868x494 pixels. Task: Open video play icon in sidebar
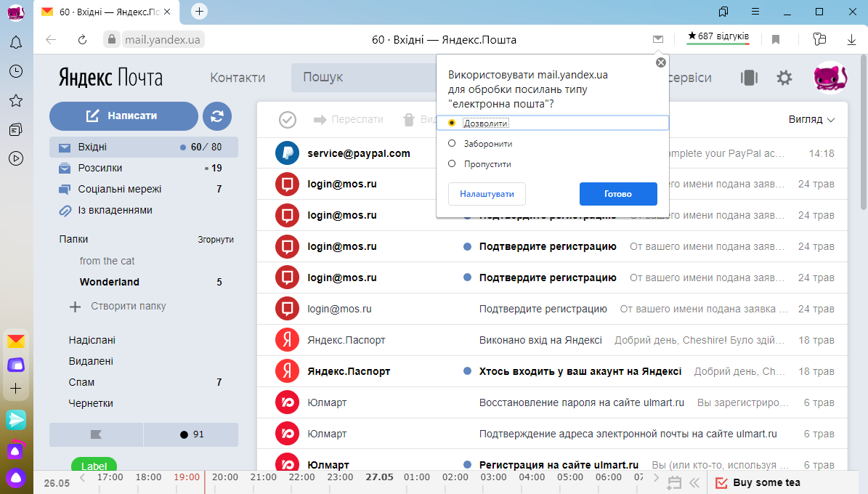(16, 158)
